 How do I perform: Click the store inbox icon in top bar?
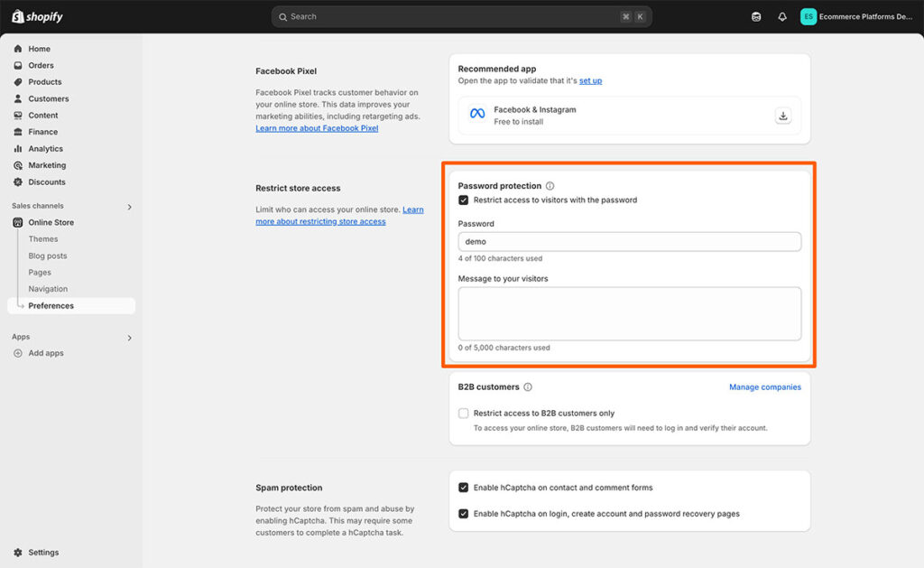(x=756, y=16)
